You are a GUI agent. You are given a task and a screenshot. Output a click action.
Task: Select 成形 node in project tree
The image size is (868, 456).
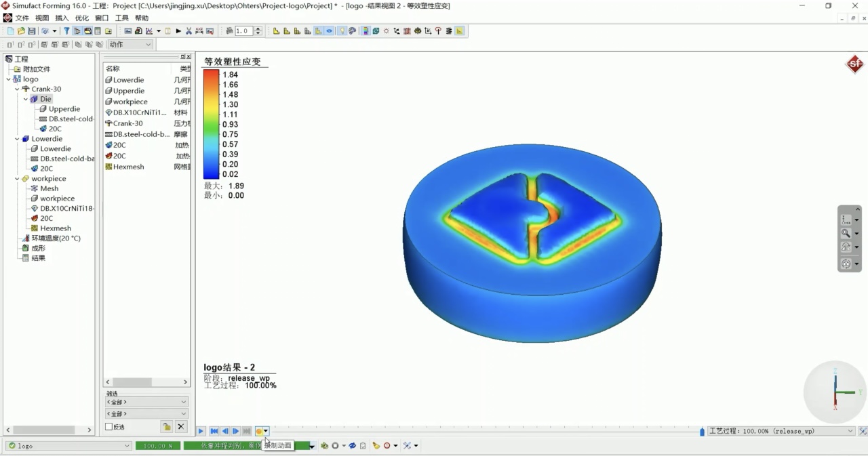coord(38,248)
